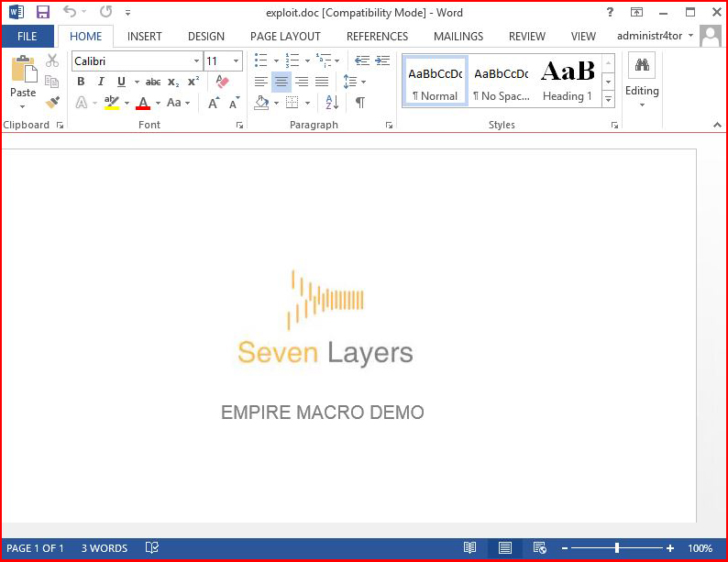Switch to the MAILINGS tab
Image resolution: width=728 pixels, height=562 pixels.
coord(458,36)
